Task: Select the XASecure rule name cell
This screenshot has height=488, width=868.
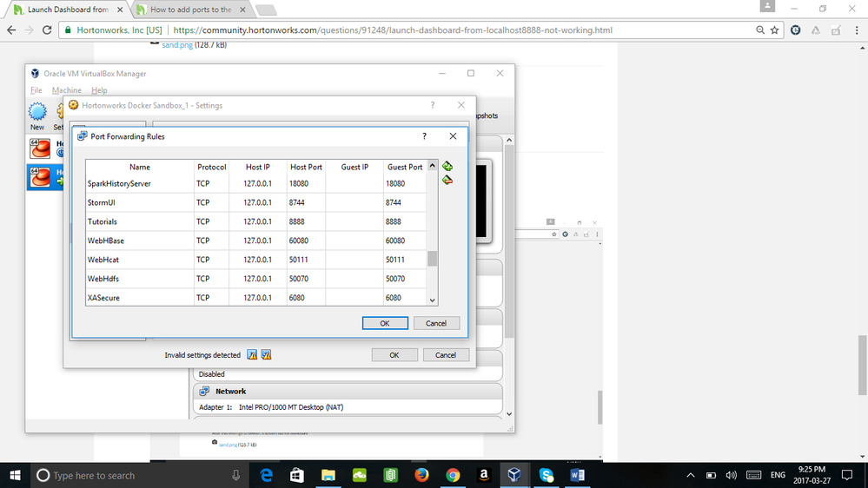Action: [x=140, y=298]
